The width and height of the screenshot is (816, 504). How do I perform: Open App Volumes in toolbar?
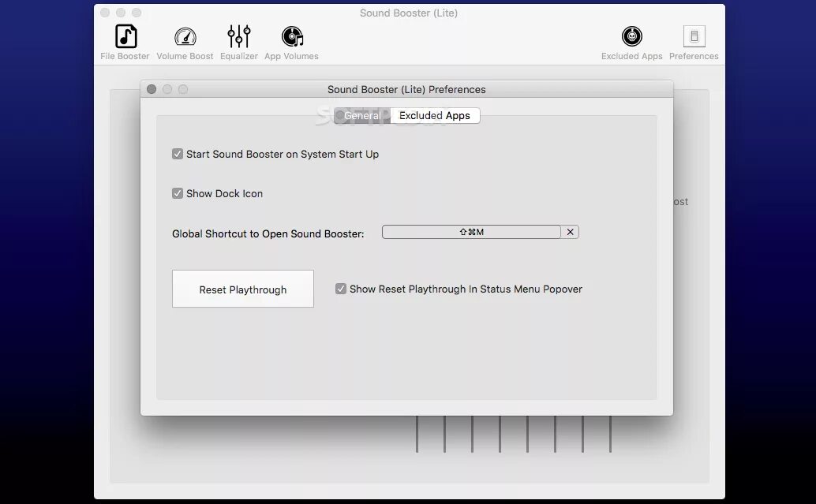(291, 42)
